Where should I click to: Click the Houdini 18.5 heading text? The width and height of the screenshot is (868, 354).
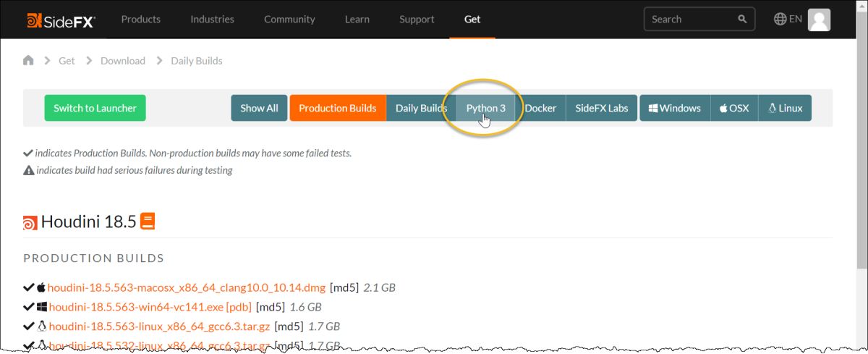tap(89, 222)
